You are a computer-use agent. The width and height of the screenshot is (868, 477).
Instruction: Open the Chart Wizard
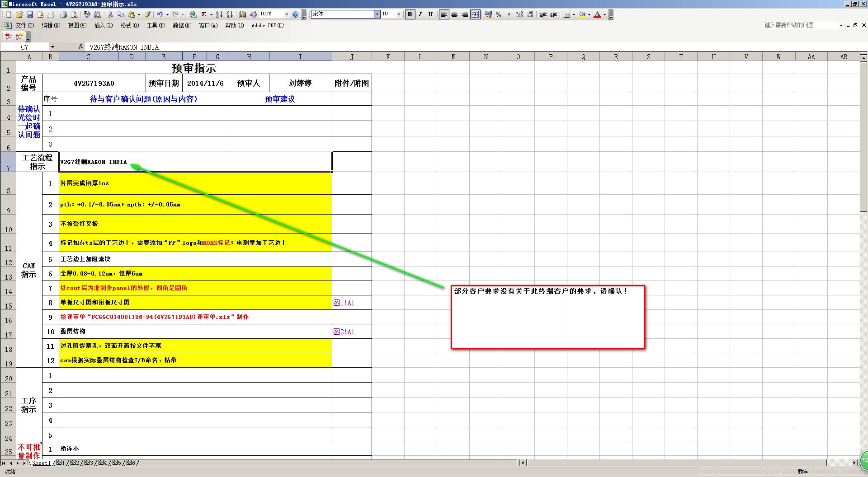(243, 14)
